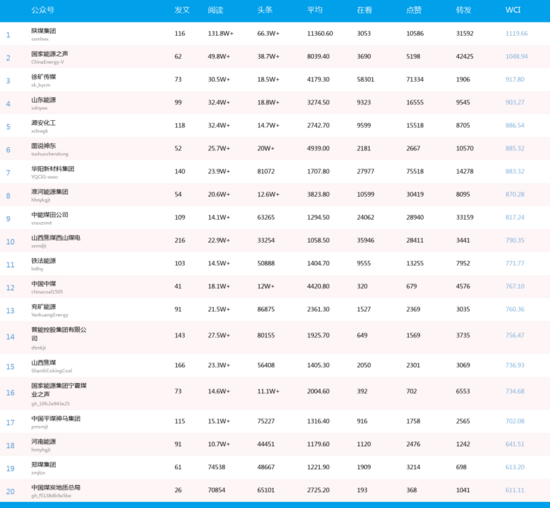Click likes value 75518
The image size is (550, 508).
point(415,171)
